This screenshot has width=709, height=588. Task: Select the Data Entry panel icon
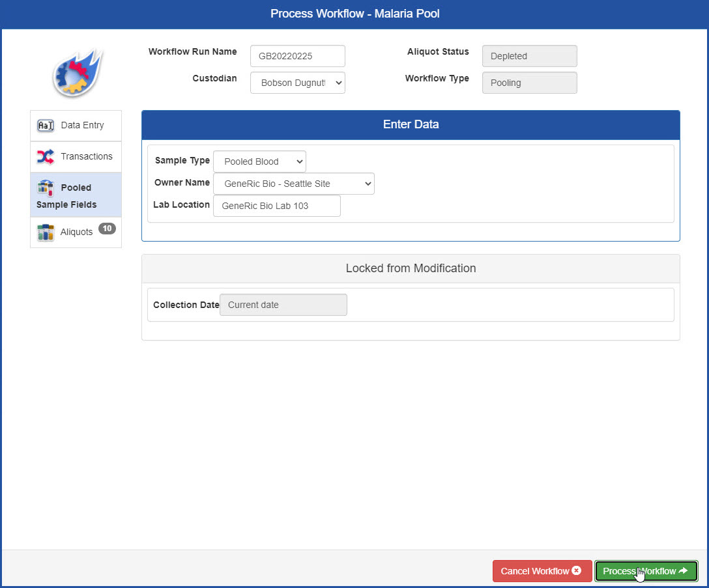point(46,125)
